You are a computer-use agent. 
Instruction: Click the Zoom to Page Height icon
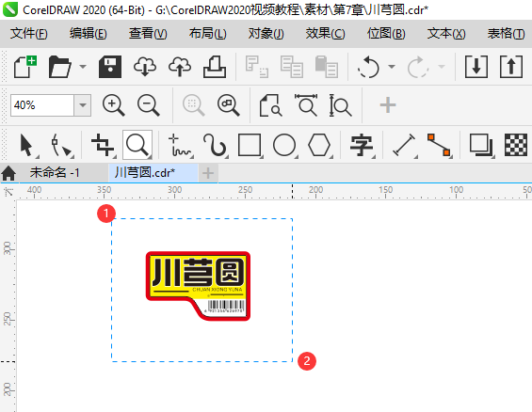(340, 105)
